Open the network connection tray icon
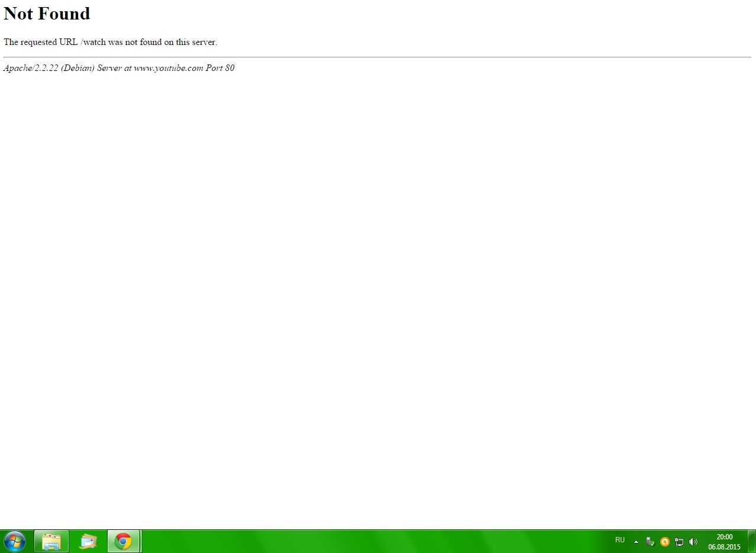Image resolution: width=756 pixels, height=553 pixels. (x=679, y=541)
